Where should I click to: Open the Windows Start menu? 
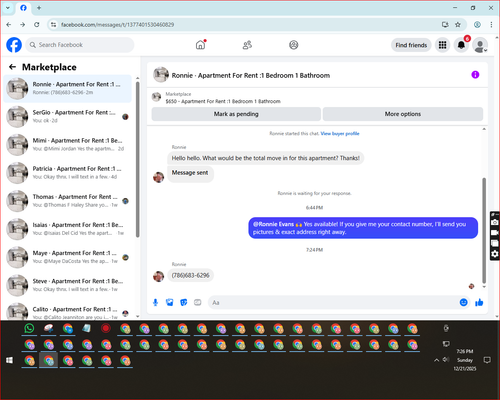tap(9, 360)
